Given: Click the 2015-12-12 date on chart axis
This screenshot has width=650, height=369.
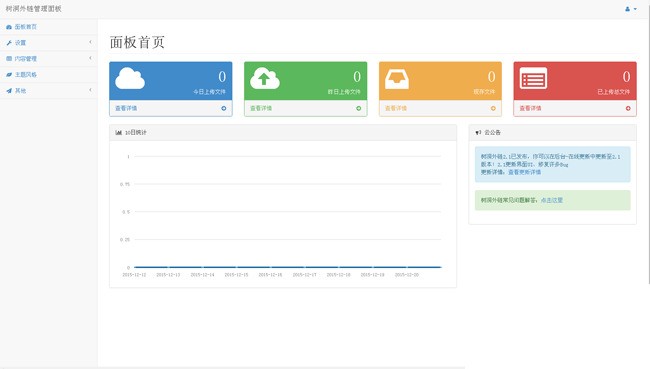Looking at the screenshot, I should (134, 275).
